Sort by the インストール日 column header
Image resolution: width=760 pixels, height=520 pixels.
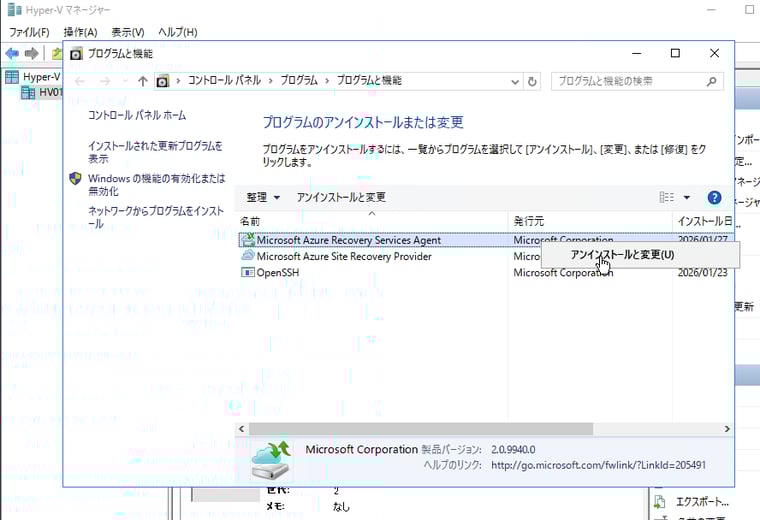(704, 221)
